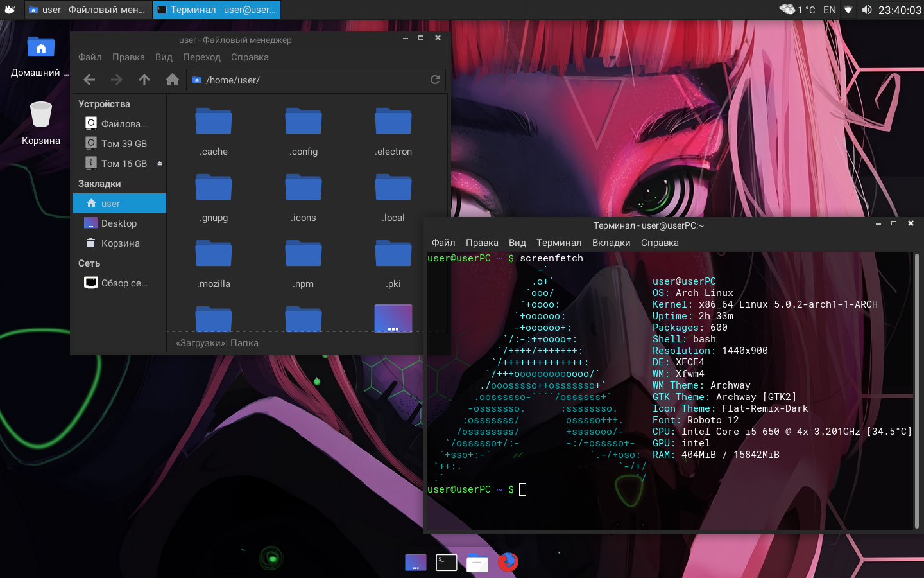The height and width of the screenshot is (578, 924).
Task: Select Том 39 GB volume
Action: pyautogui.click(x=119, y=143)
